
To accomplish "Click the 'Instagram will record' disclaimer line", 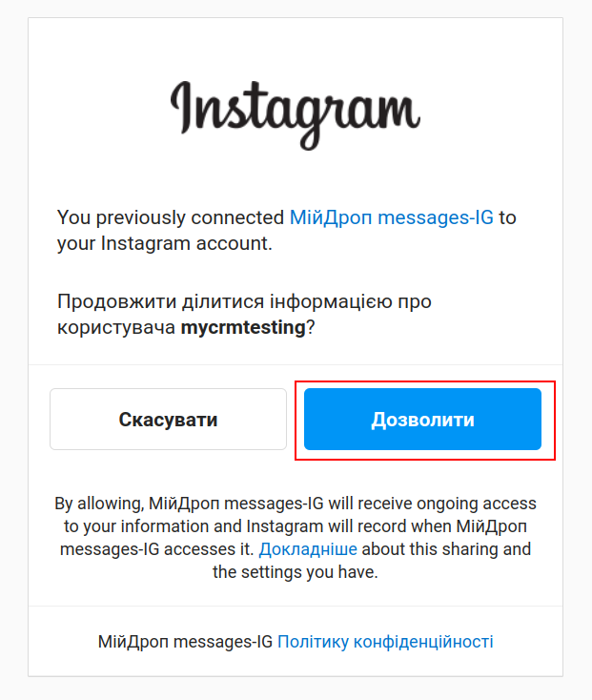I will [296, 526].
